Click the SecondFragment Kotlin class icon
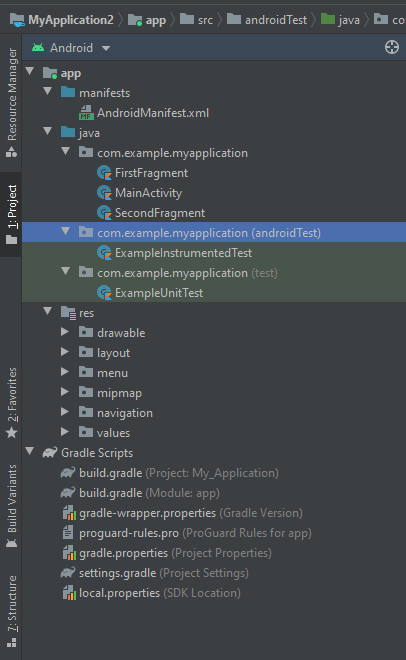 [x=104, y=213]
